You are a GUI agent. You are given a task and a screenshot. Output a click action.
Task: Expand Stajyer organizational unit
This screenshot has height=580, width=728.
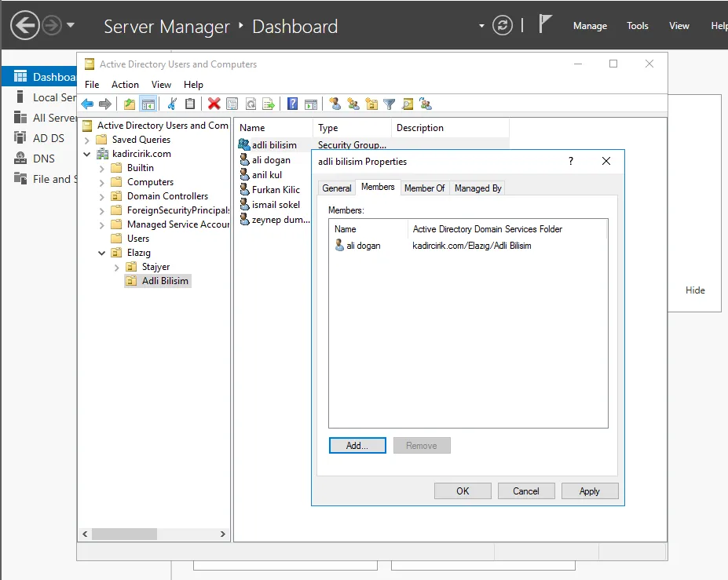[116, 268]
